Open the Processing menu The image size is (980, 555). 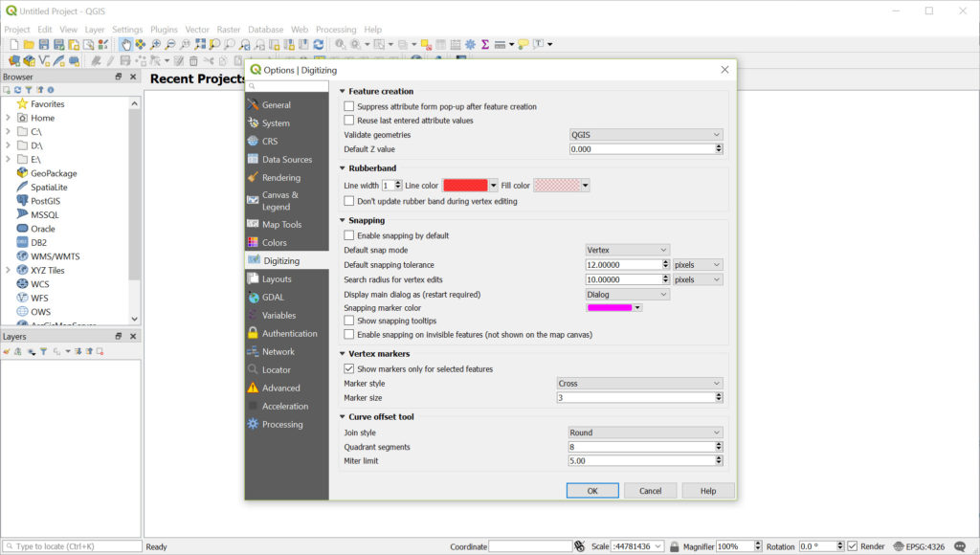pos(336,30)
